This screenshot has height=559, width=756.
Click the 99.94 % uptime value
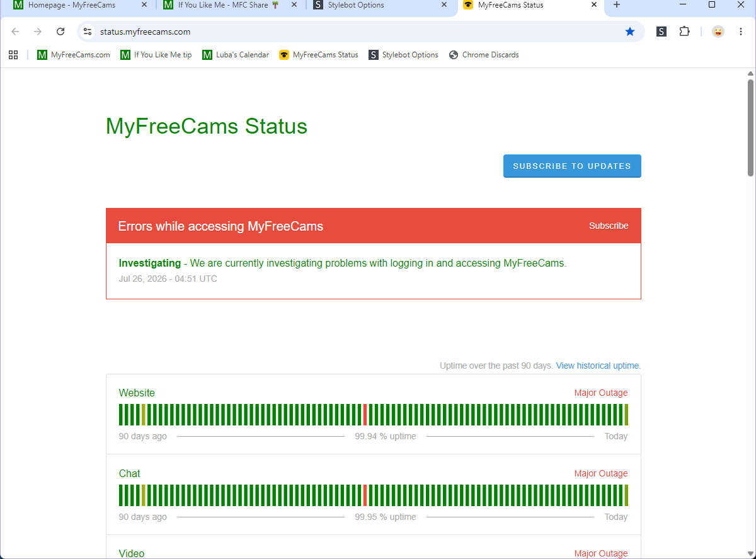pos(386,436)
